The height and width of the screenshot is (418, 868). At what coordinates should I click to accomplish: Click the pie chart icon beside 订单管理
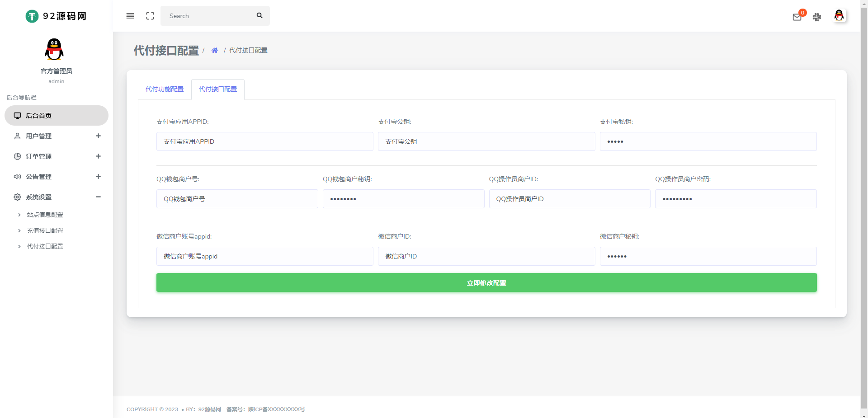pos(17,156)
